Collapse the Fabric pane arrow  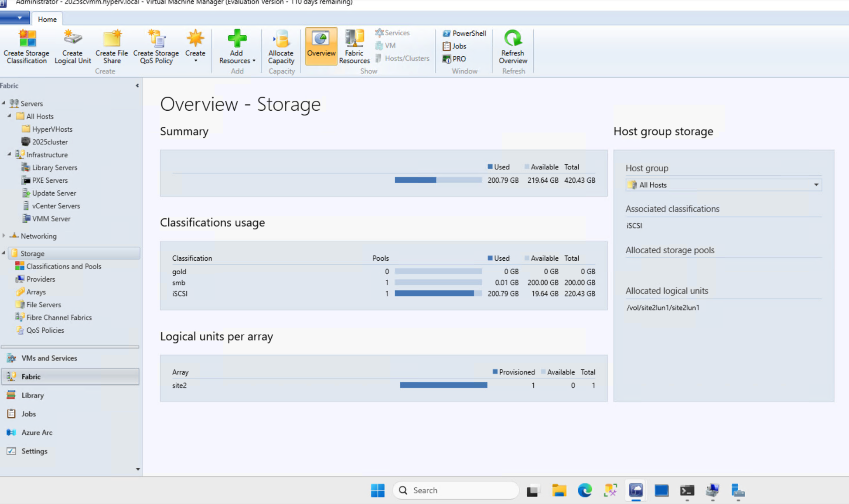click(137, 85)
